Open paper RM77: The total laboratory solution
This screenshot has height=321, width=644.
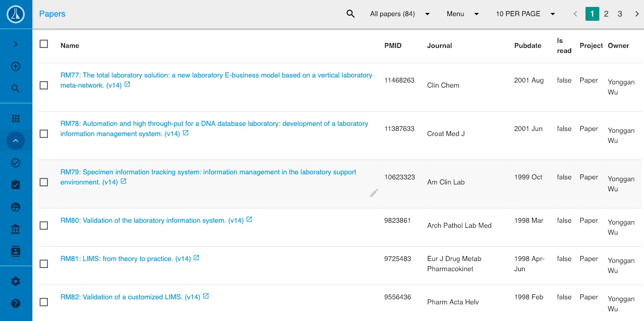tap(216, 80)
